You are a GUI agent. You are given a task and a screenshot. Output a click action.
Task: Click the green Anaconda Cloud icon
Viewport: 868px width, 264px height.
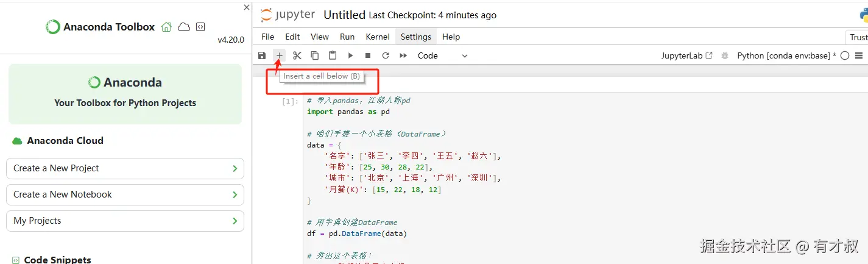(17, 141)
